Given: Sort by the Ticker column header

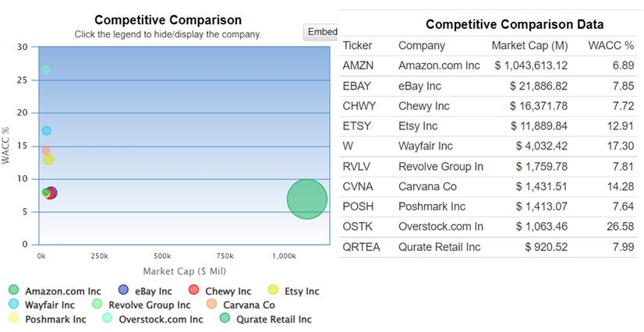Looking at the screenshot, I should click(358, 45).
